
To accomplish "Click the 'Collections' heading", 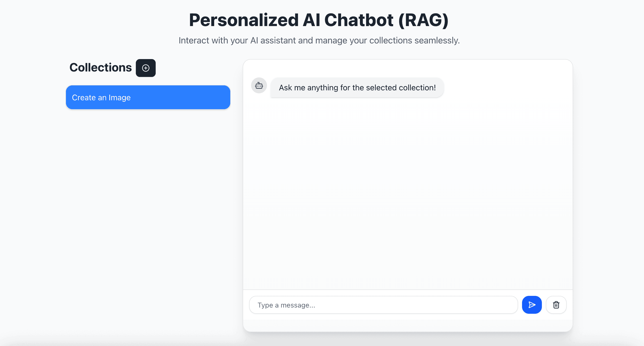I will coord(100,67).
